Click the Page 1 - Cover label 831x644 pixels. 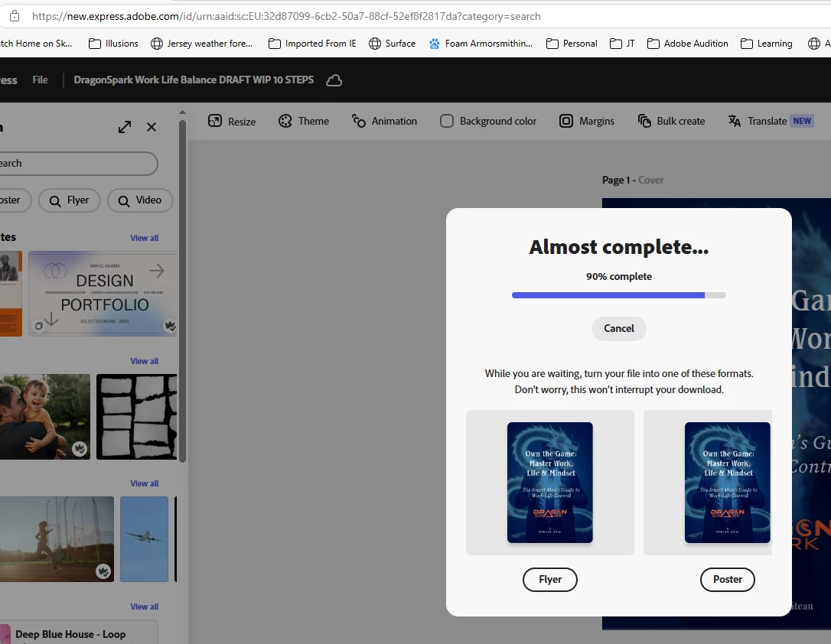pos(633,180)
